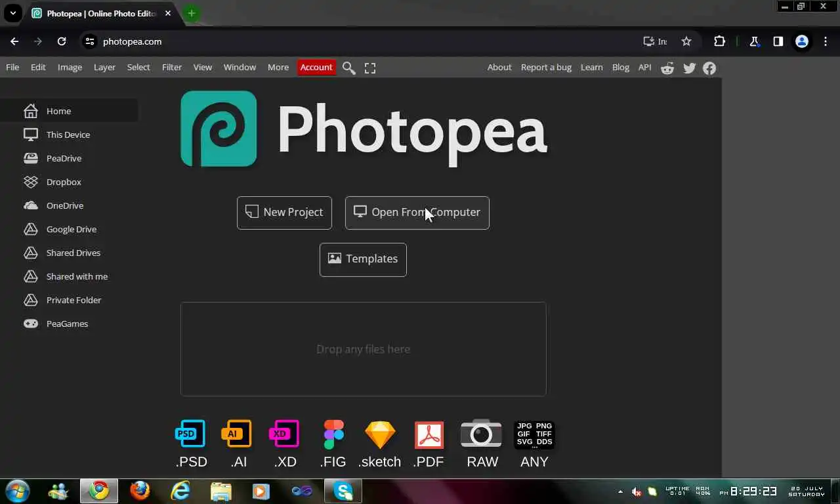This screenshot has height=504, width=840.
Task: Open Dropbox storage in sidebar
Action: [69, 182]
